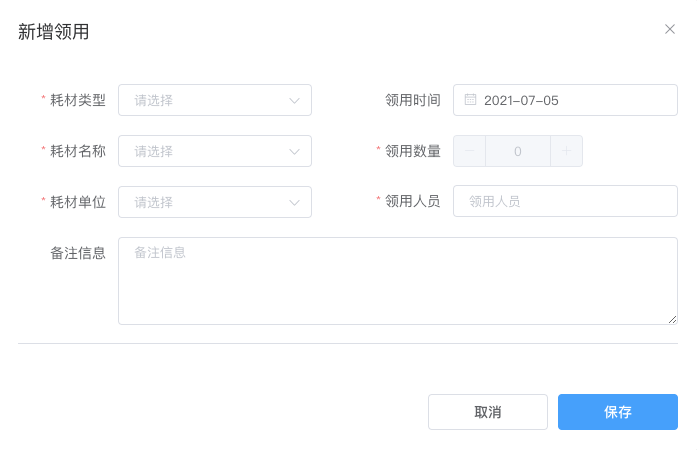Click the 领用数量 field label
Viewport: 697px width, 450px height.
pyautogui.click(x=413, y=151)
